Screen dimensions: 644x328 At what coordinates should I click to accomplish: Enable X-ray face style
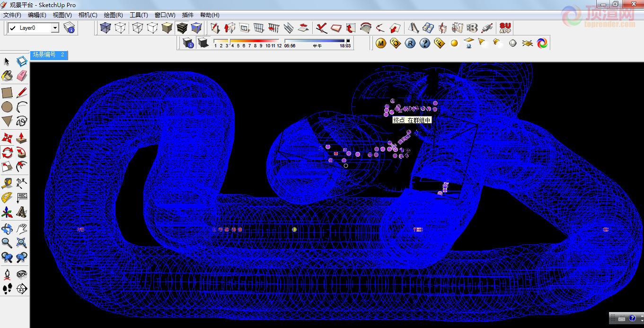pyautogui.click(x=106, y=28)
